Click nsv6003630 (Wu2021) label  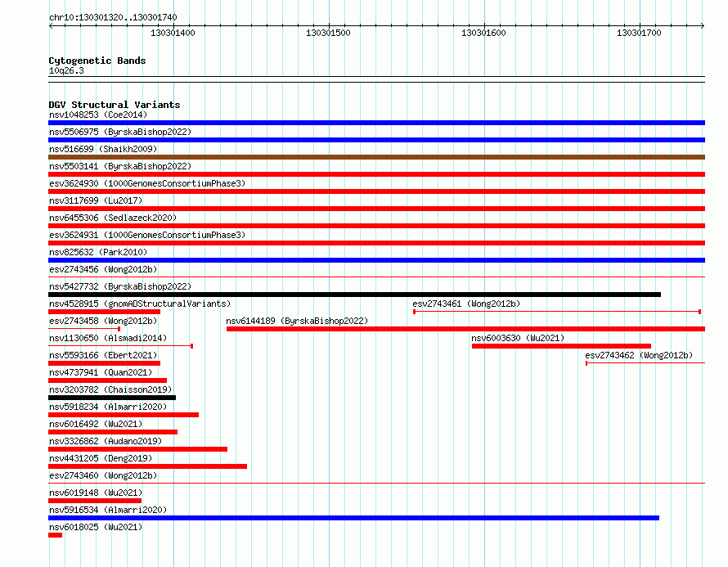click(518, 338)
